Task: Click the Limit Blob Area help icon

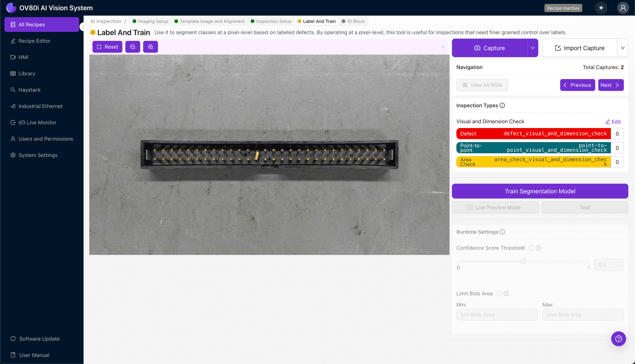Action: click(x=506, y=293)
